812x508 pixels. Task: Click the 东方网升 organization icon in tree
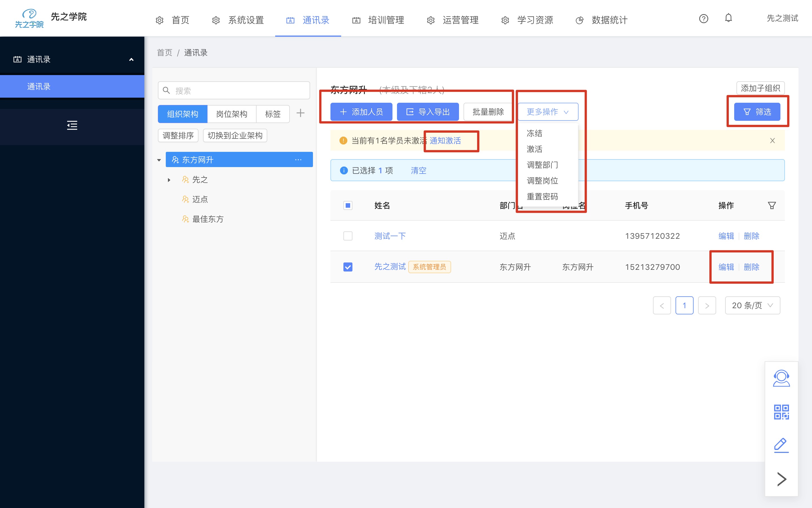[175, 159]
